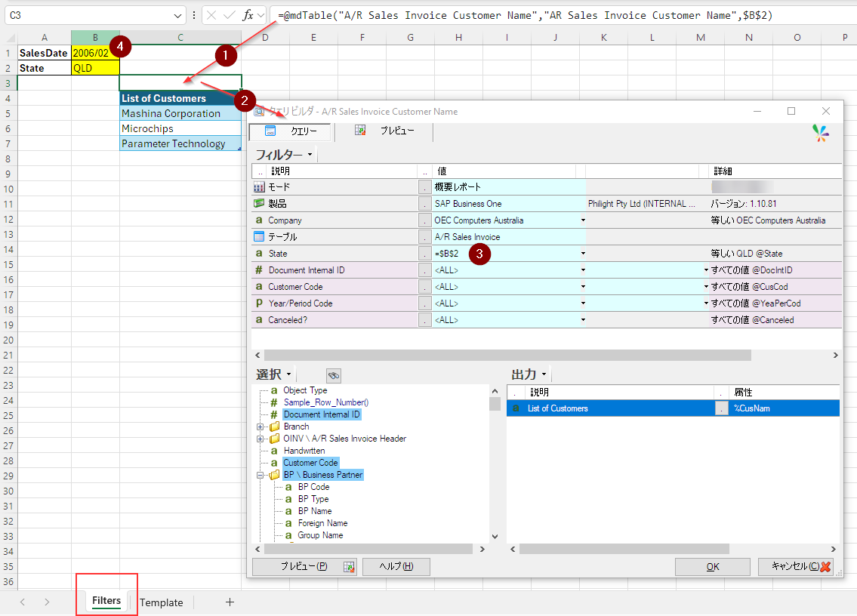Click the Query Builder window title icon
857x616 pixels.
(259, 111)
